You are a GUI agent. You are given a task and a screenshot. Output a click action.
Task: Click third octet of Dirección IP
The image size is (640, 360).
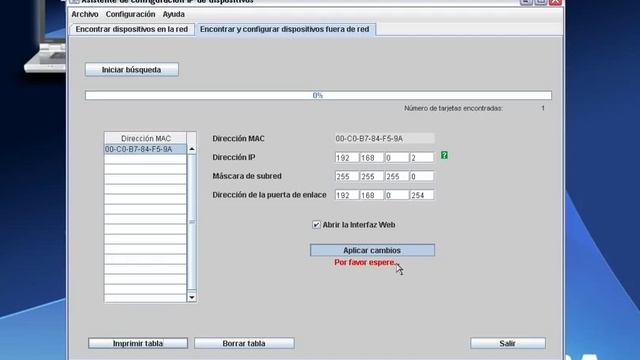tap(397, 158)
